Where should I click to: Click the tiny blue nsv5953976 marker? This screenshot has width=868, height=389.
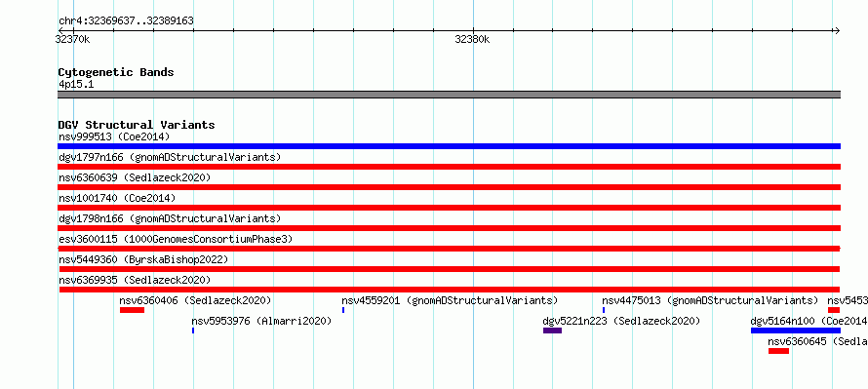point(193,331)
